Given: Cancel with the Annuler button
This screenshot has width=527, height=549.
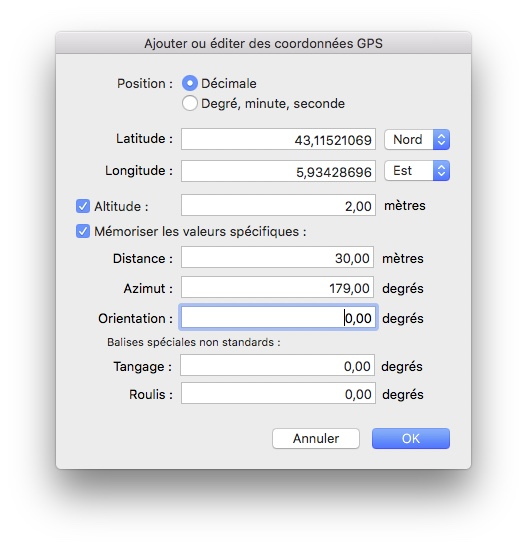Looking at the screenshot, I should click(316, 438).
